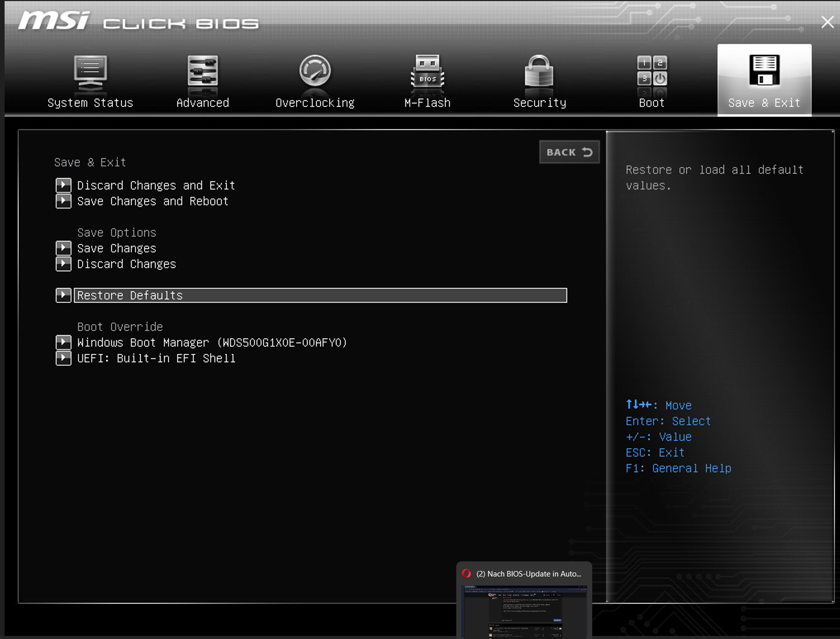Select Save & Exit floppy disk icon
Viewport: 840px width, 639px height.
(764, 71)
